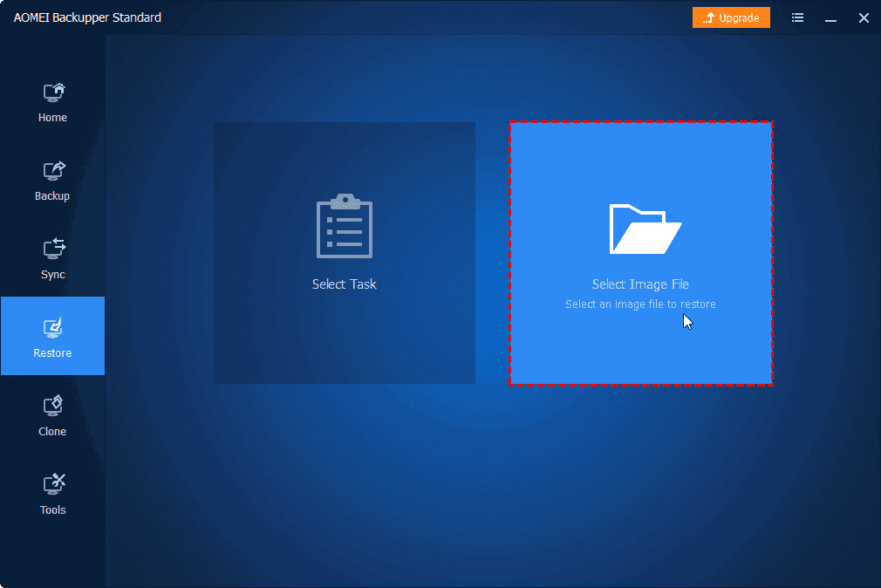Open the hamburger menu in title bar
The height and width of the screenshot is (588, 881).
797,18
